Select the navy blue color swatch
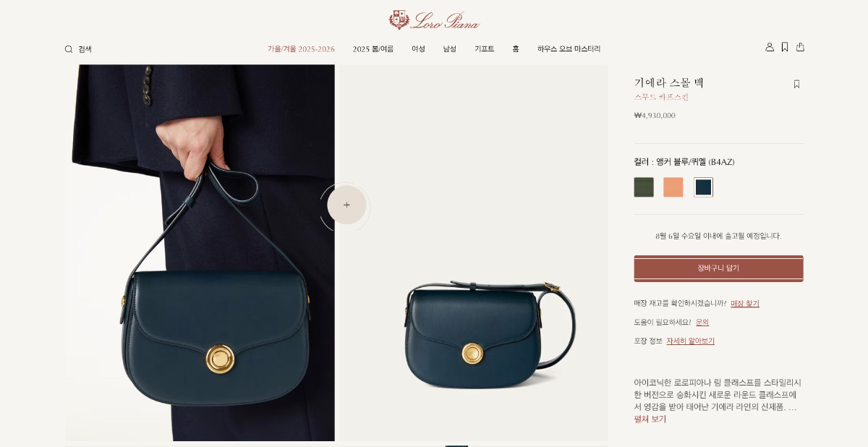 703,187
